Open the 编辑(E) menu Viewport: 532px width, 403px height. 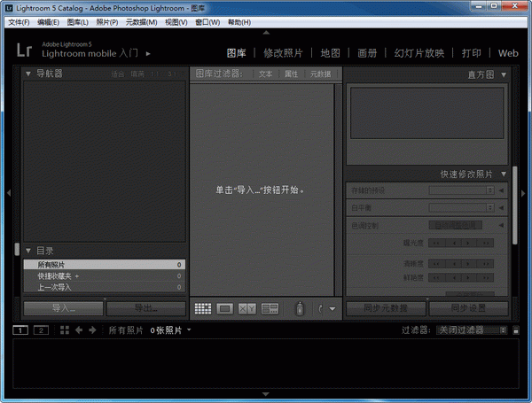48,22
